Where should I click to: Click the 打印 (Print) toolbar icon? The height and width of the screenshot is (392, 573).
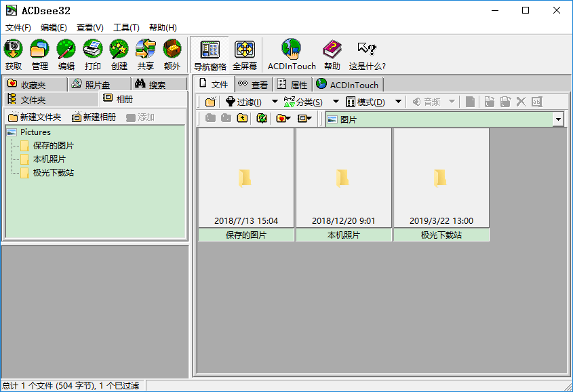click(92, 50)
